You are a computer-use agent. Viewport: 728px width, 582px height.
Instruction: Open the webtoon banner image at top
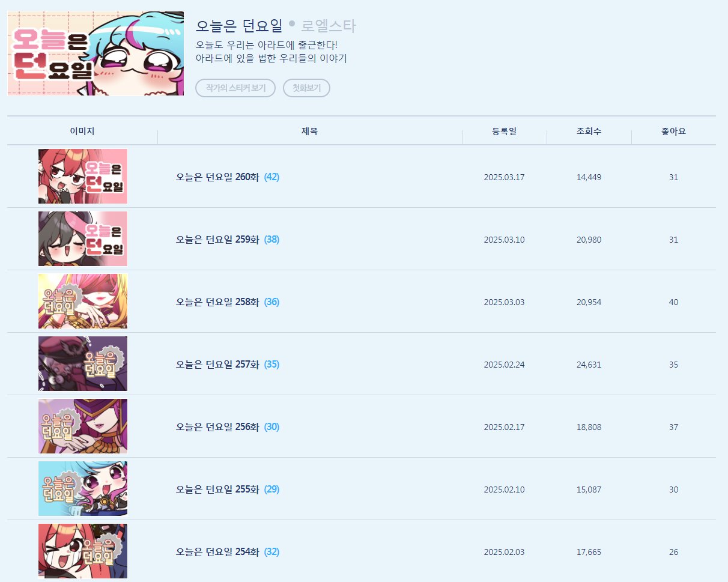(x=96, y=53)
